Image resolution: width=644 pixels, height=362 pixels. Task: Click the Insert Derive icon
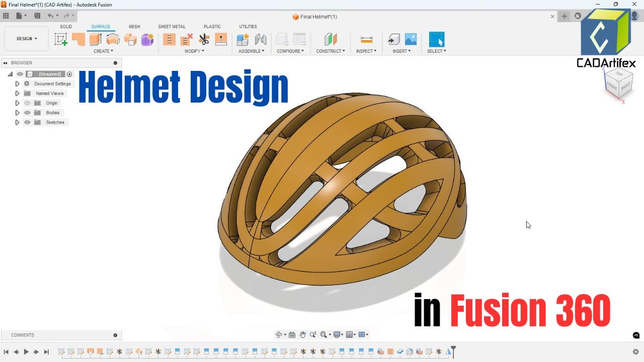393,39
